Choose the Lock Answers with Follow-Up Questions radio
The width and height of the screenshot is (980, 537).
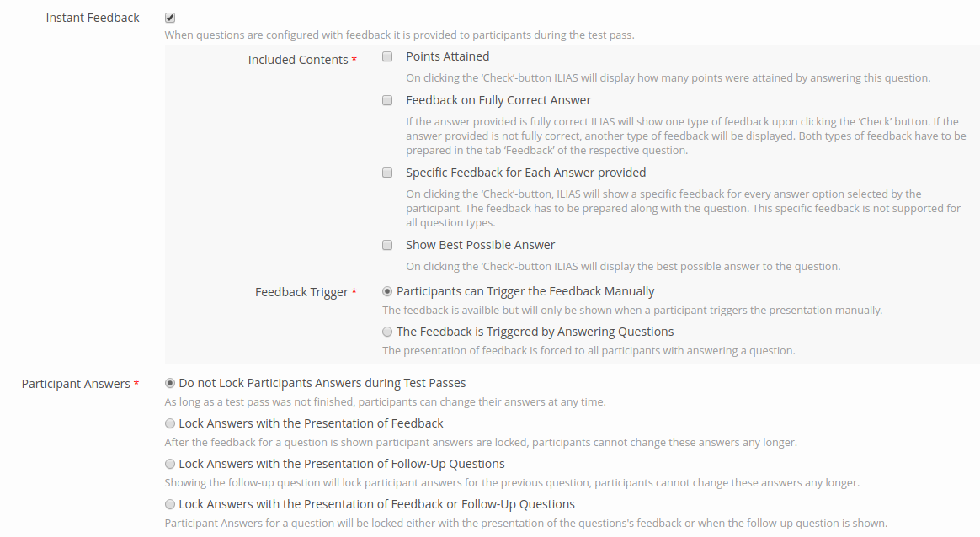click(170, 464)
